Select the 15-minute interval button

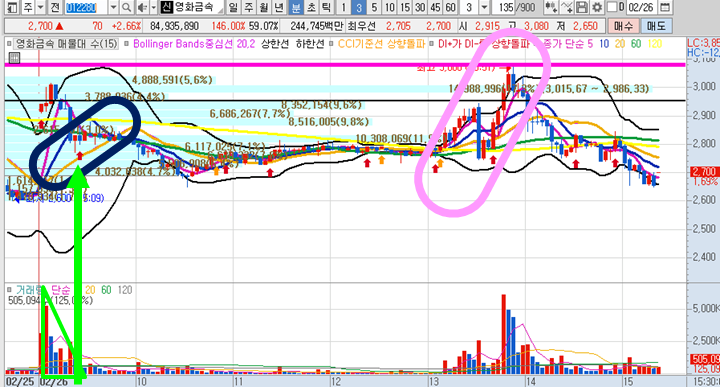405,7
